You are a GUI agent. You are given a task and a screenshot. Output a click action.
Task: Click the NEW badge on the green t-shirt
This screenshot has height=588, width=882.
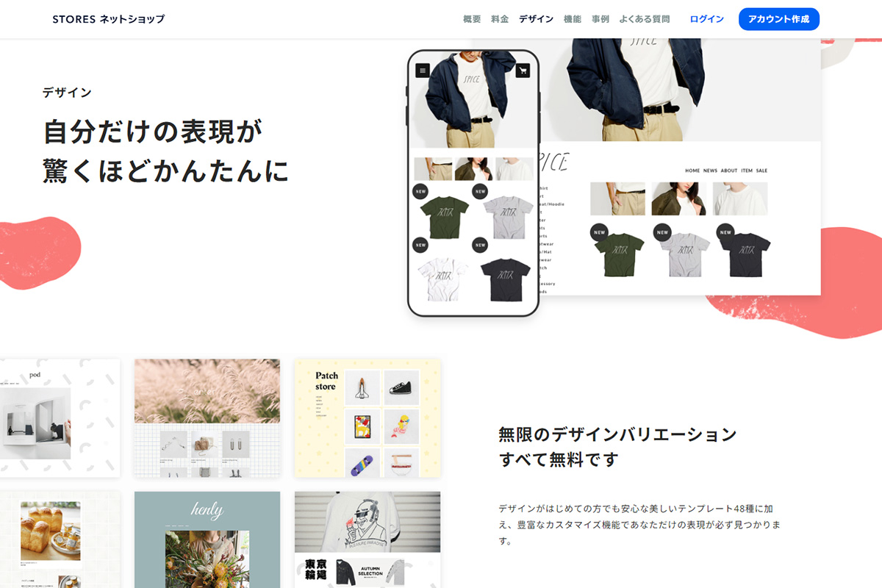tap(599, 232)
